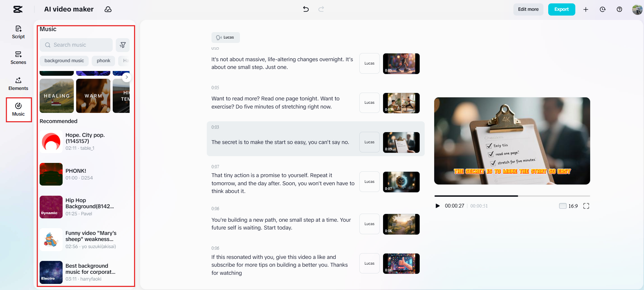Open the music filter icon
This screenshot has width=644, height=290.
(x=123, y=45)
